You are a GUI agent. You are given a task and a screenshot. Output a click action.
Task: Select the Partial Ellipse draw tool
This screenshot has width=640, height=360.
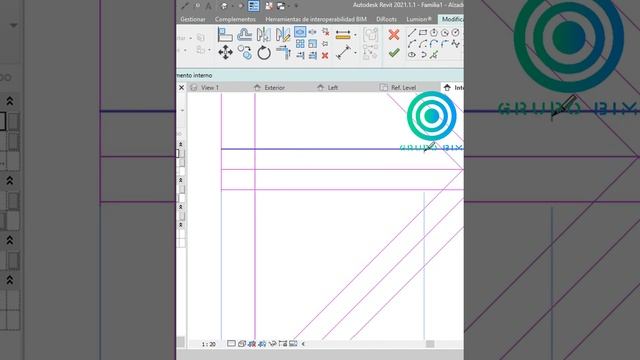click(423, 55)
